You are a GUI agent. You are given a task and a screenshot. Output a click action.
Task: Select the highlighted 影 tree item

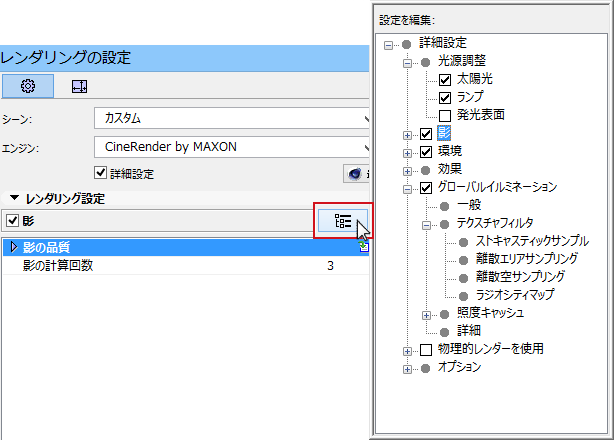point(444,133)
